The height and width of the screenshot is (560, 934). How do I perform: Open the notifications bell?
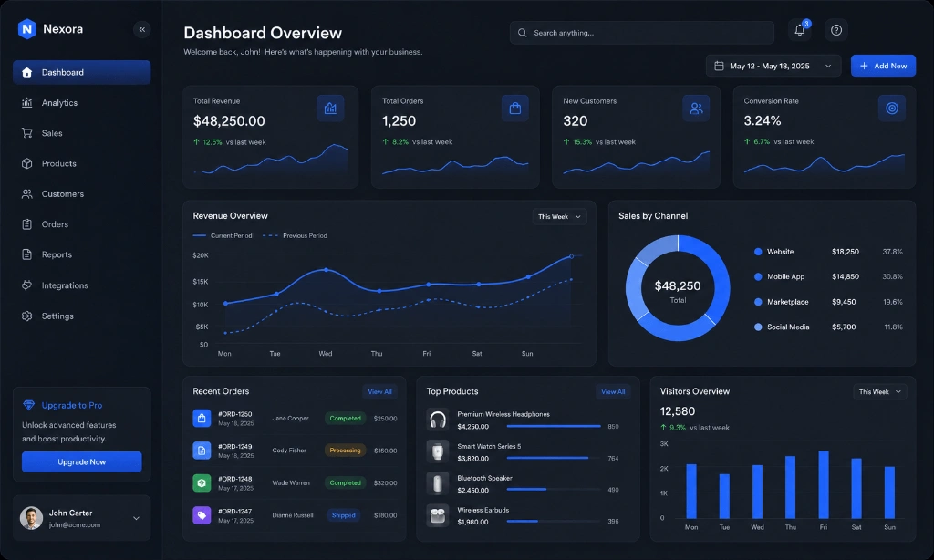(799, 30)
